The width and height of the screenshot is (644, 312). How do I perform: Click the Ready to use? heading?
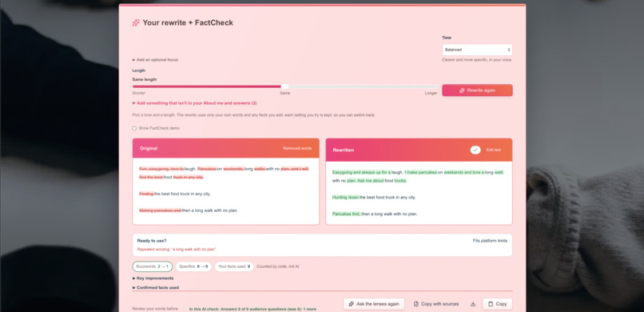point(152,241)
